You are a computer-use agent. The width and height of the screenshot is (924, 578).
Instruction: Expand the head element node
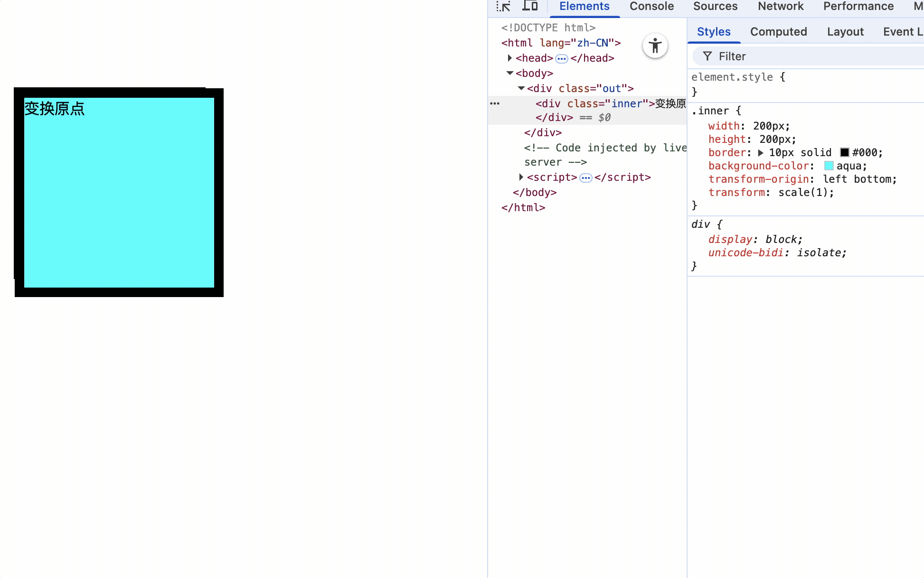tap(509, 58)
